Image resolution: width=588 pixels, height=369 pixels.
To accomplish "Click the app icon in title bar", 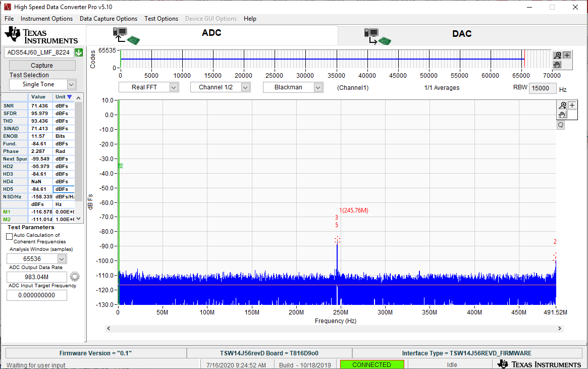I will coord(8,7).
